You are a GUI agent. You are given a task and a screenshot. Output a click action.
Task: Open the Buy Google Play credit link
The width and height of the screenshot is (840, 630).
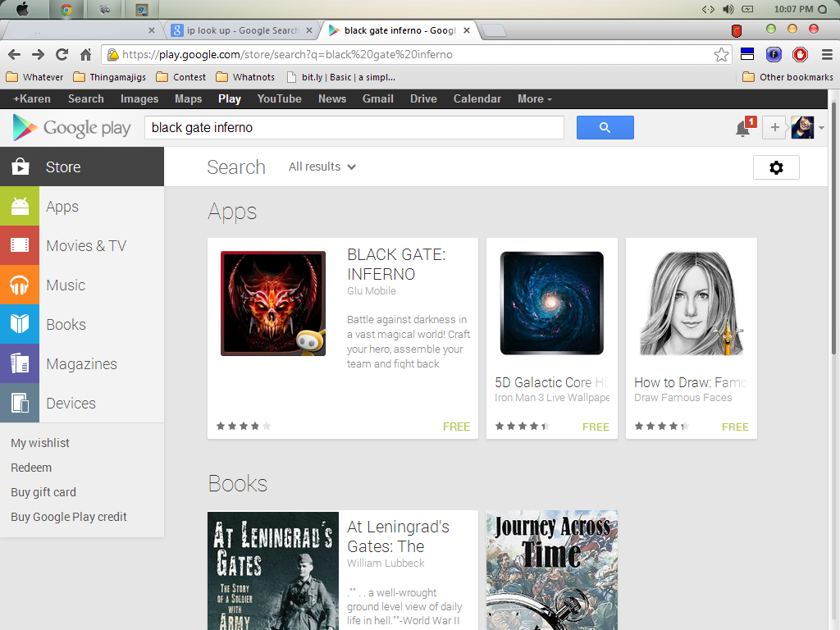(69, 517)
